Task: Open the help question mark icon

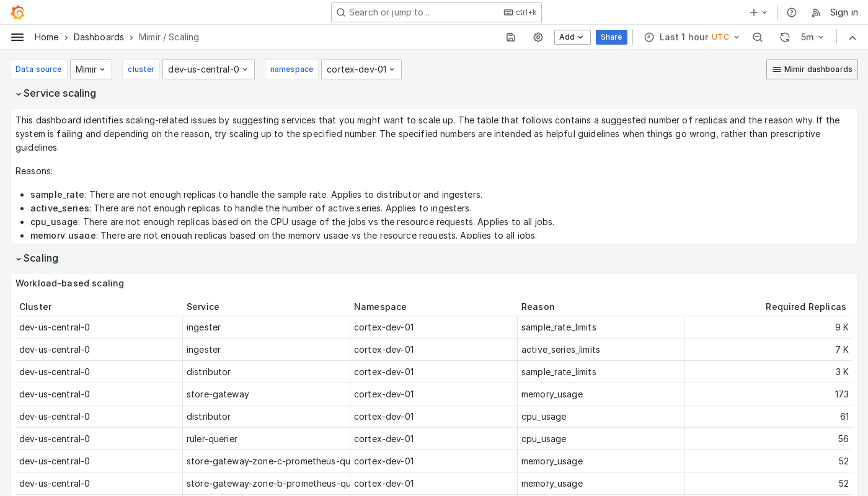Action: click(792, 12)
